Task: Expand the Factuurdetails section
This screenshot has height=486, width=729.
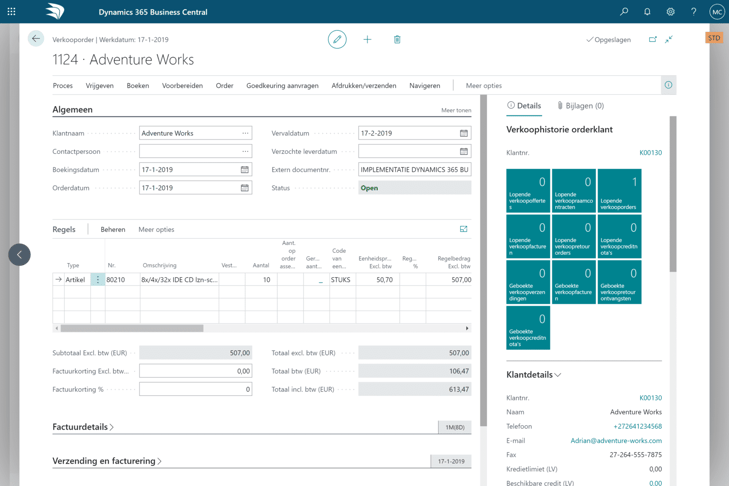Action: (x=83, y=427)
